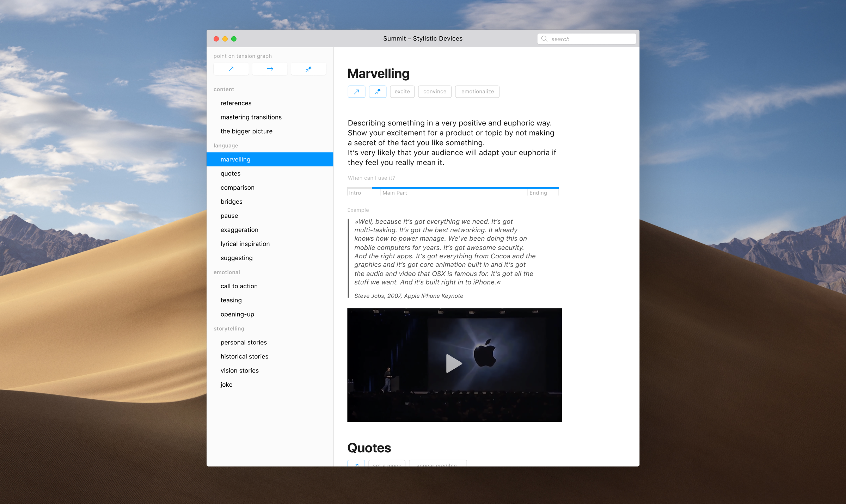Click the Marvelling heading
This screenshot has width=846, height=504.
coord(378,74)
